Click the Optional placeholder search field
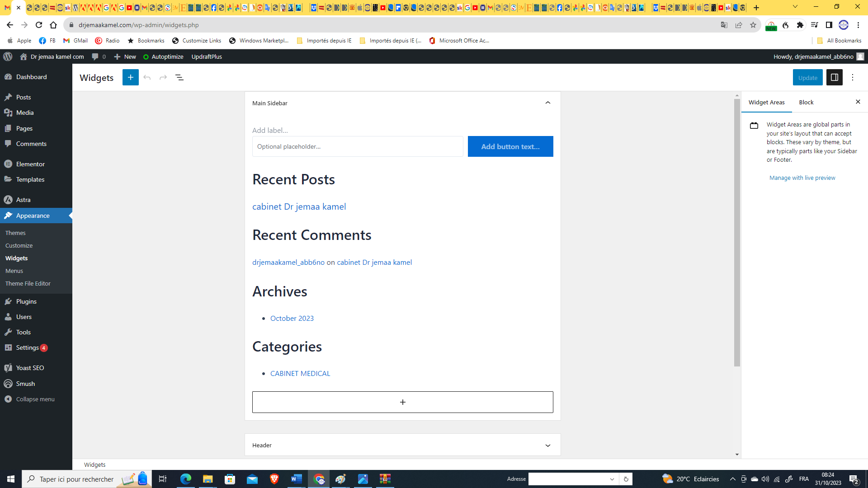868x488 pixels. click(x=357, y=146)
